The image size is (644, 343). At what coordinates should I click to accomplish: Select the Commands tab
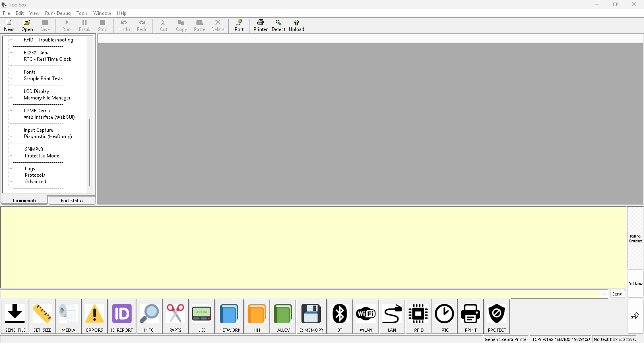25,200
